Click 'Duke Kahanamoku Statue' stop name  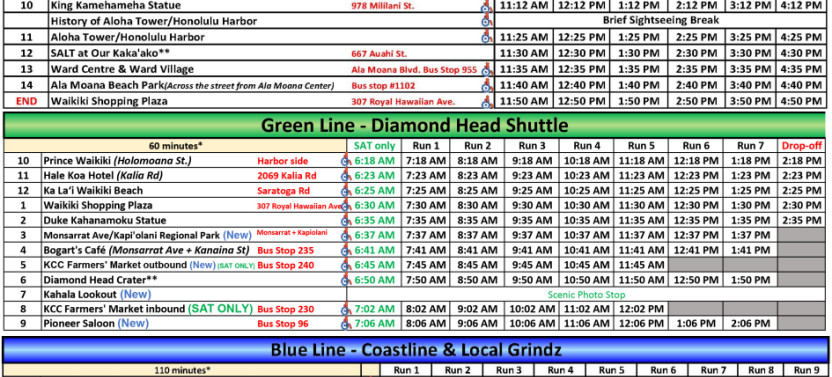tap(105, 220)
